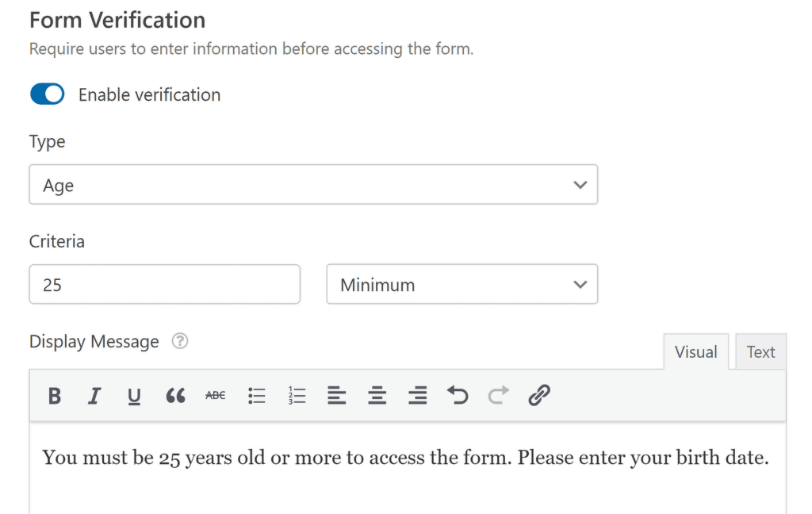Insert a link in the message
This screenshot has width=812, height=514.
[x=539, y=395]
